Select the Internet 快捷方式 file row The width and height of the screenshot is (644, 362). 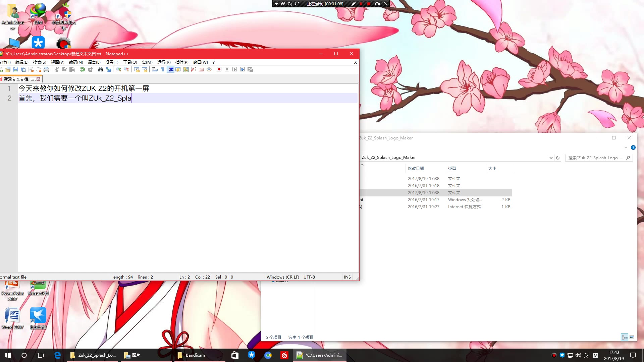[435, 207]
